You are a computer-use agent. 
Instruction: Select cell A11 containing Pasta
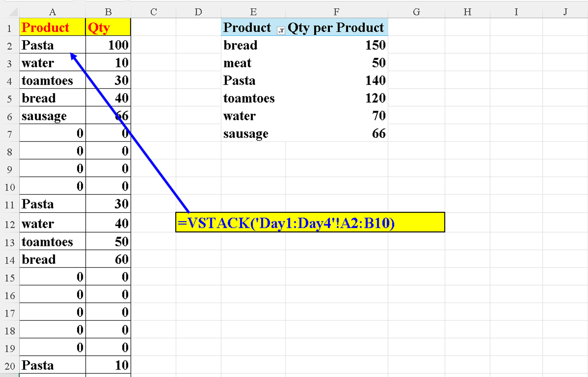point(52,204)
